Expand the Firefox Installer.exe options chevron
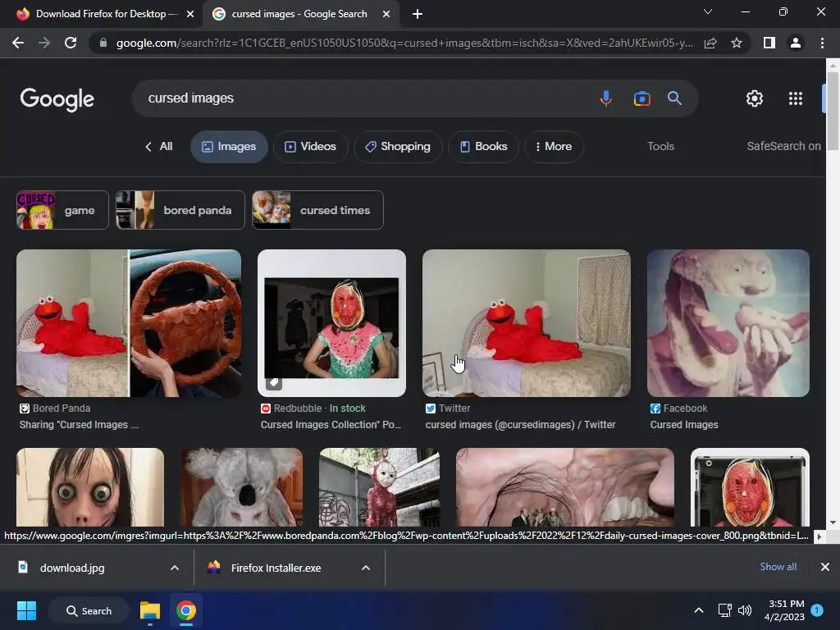 pyautogui.click(x=366, y=568)
